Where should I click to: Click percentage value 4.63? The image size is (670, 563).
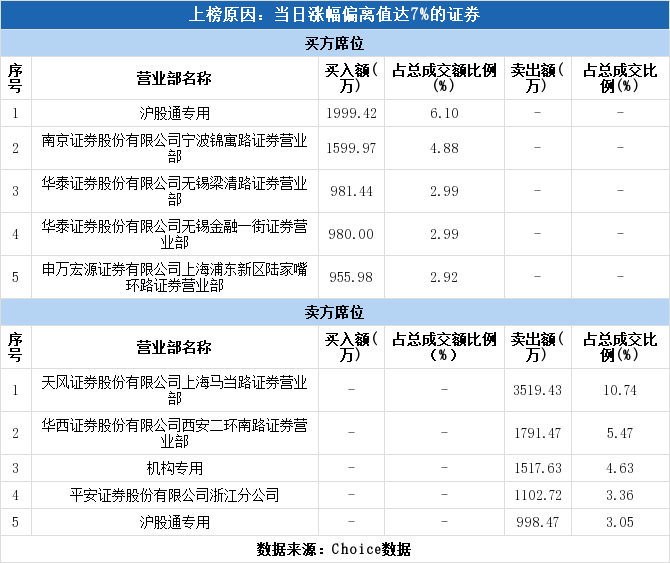point(620,468)
